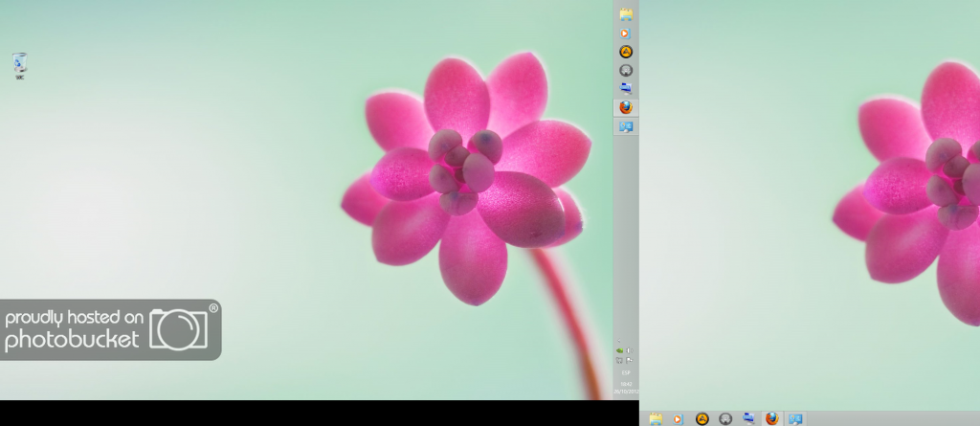The height and width of the screenshot is (426, 980).
Task: Open the blue computer/network icon on the vertical taskbar
Action: pyautogui.click(x=626, y=89)
